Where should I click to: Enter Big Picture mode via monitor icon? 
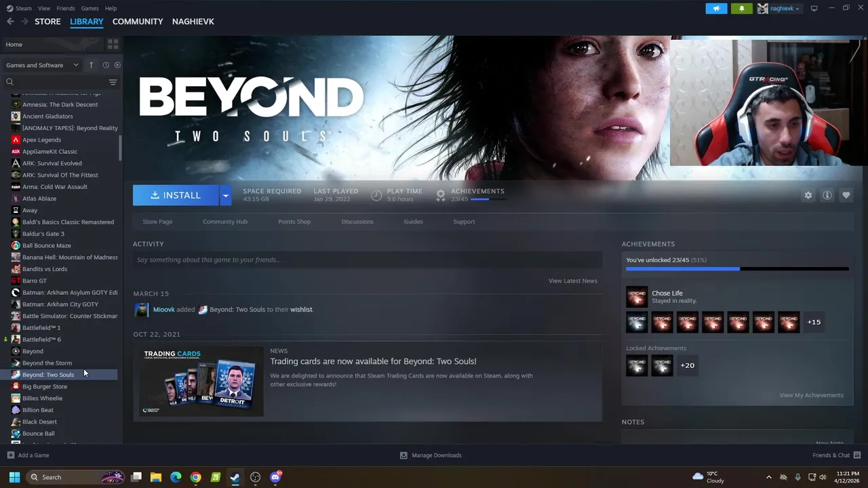point(814,8)
